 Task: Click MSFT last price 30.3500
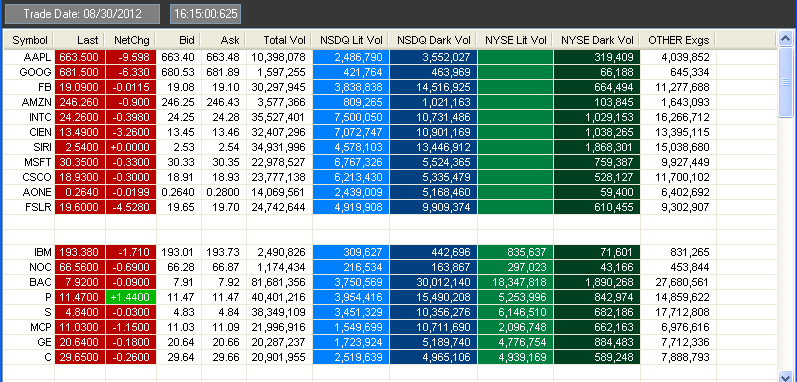80,163
